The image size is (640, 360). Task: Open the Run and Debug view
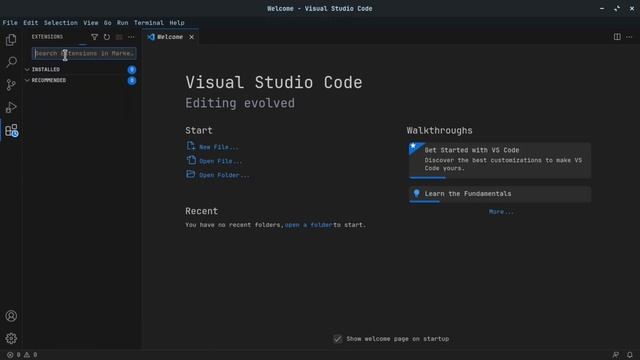[11, 107]
